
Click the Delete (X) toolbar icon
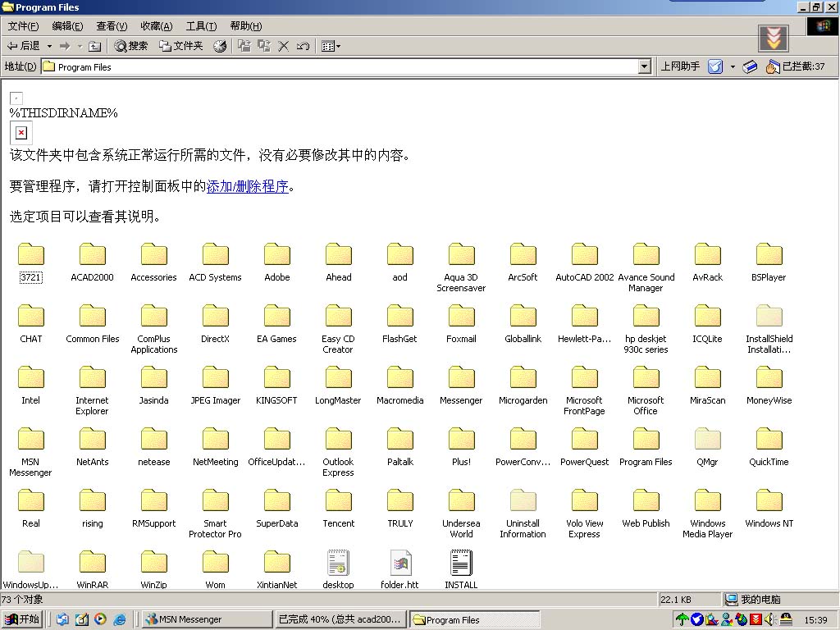click(x=283, y=46)
